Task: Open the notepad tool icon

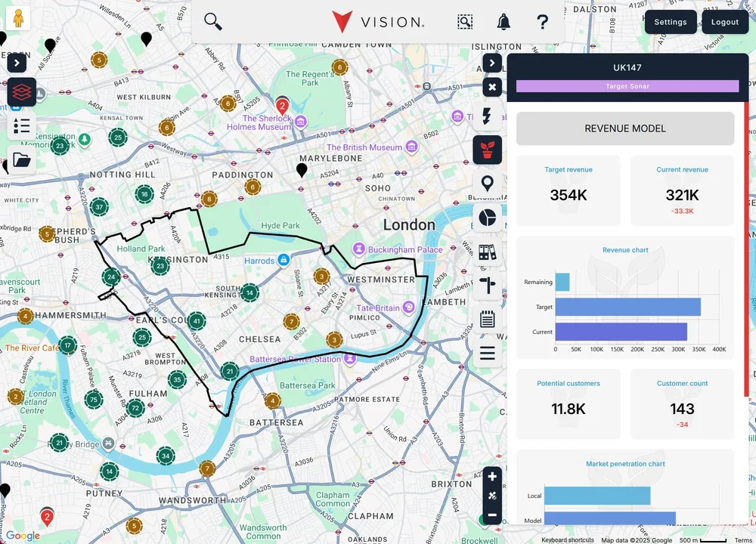Action: [488, 319]
